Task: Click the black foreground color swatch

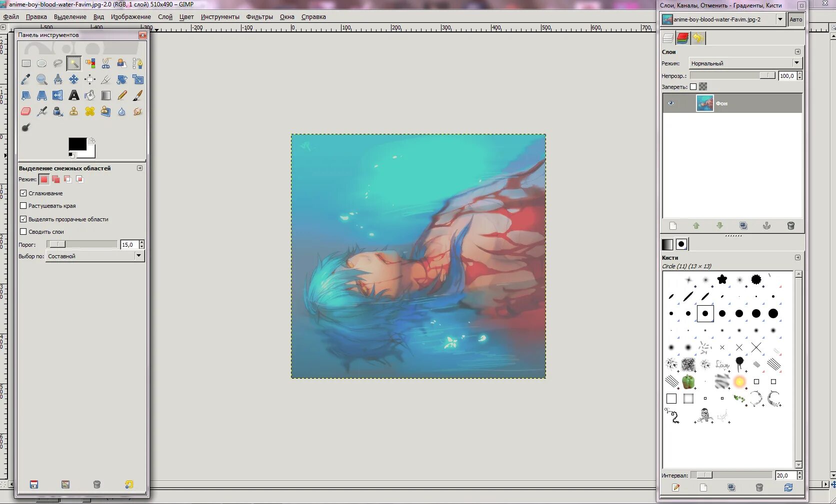Action: tap(77, 144)
